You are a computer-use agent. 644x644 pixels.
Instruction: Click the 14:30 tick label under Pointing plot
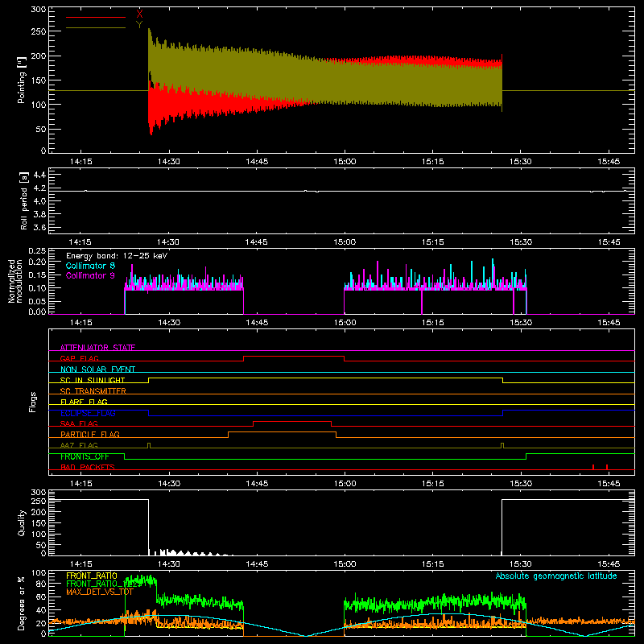169,162
